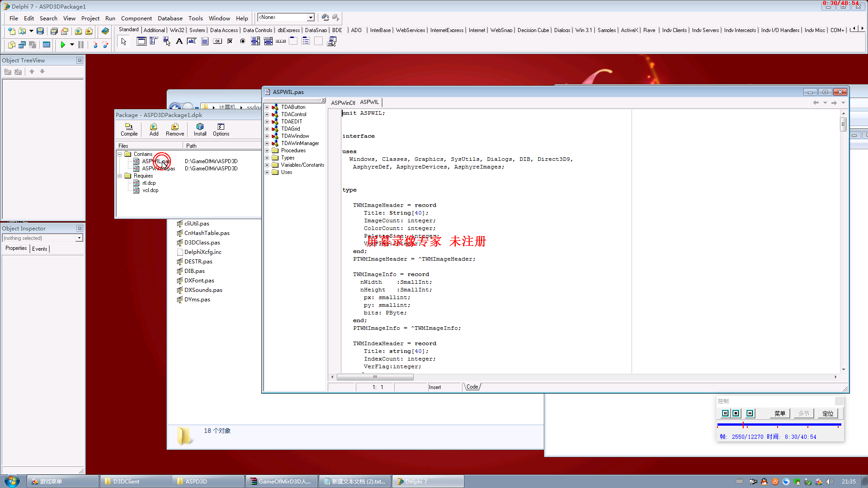Open the Tools menu
868x488 pixels.
[196, 18]
